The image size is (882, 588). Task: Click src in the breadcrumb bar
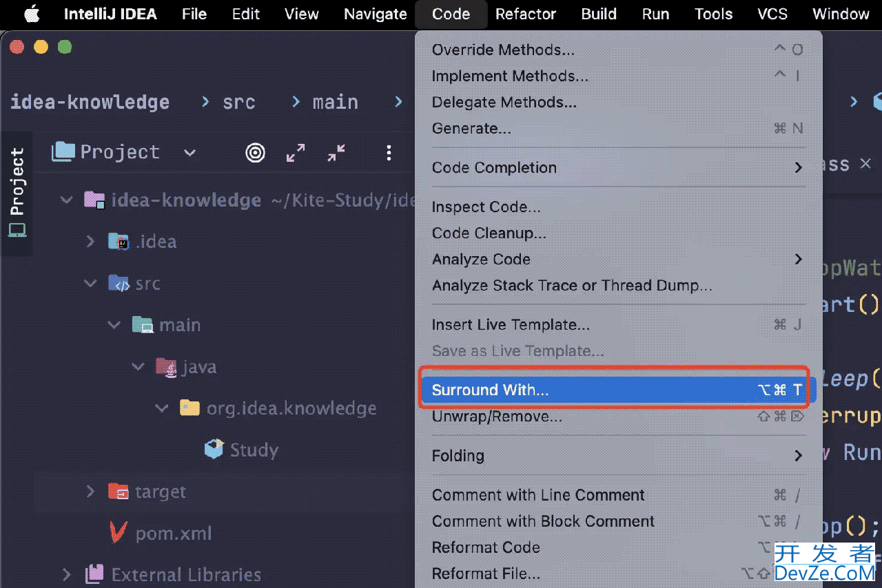pyautogui.click(x=238, y=102)
